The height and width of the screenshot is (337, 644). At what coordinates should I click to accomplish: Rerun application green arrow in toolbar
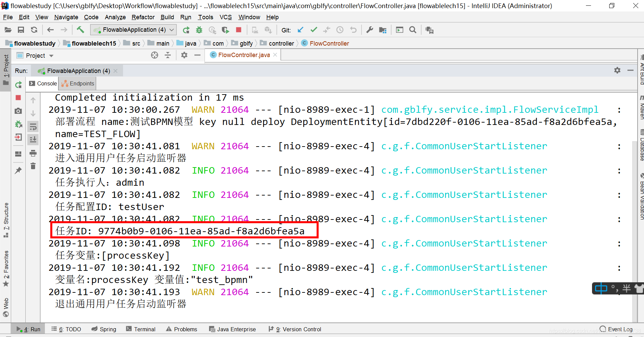(x=186, y=30)
